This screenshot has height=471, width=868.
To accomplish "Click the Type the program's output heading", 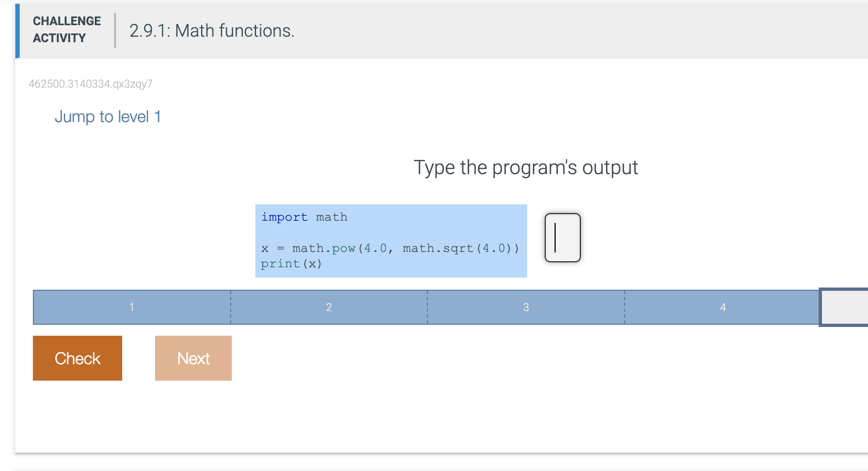I will pyautogui.click(x=526, y=167).
